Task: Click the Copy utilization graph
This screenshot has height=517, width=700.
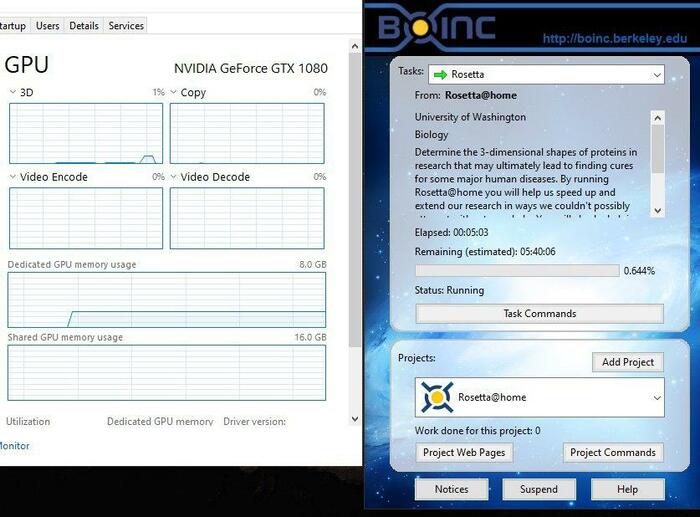Action: click(247, 133)
